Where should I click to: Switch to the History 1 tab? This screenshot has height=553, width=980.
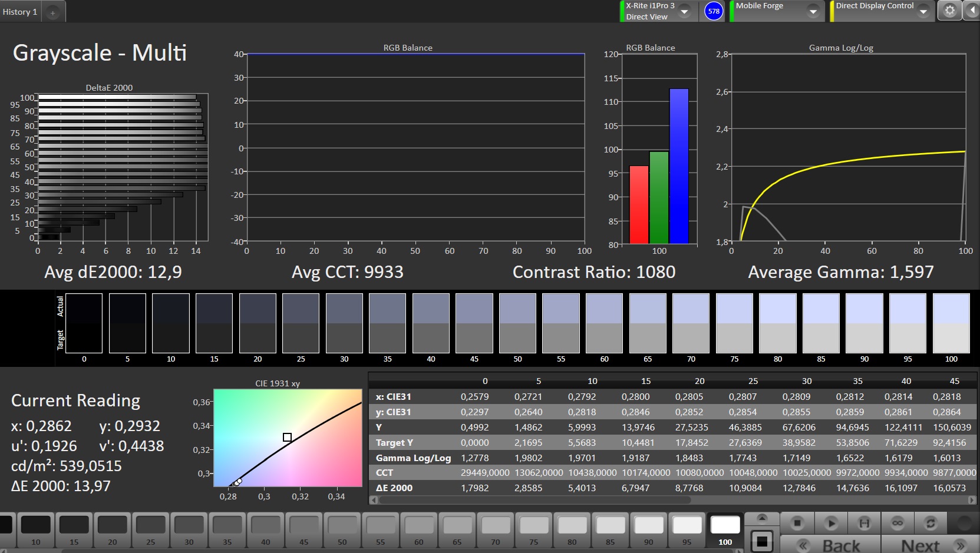[20, 12]
